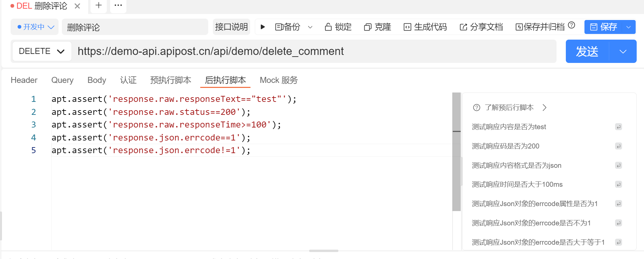Expand the 发送 dropdown arrow
The image size is (644, 259).
[x=623, y=51]
